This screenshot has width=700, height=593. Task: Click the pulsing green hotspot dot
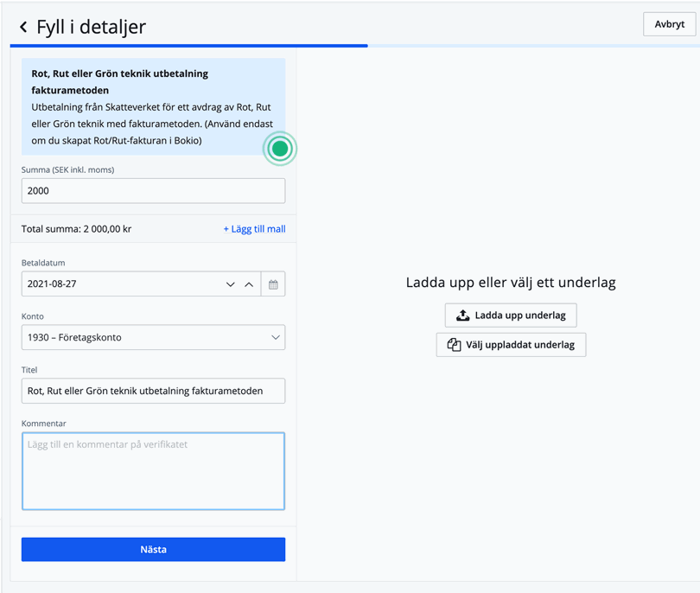coord(279,149)
